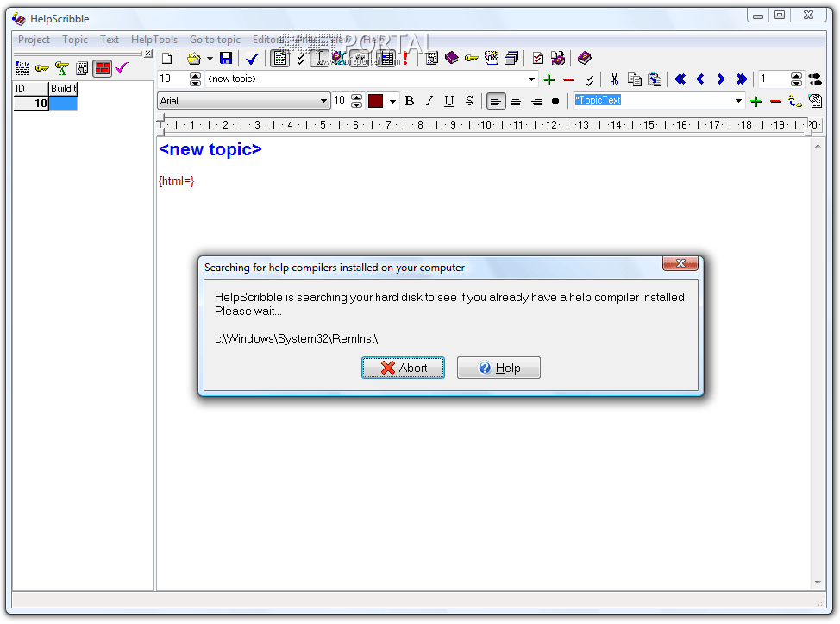Viewport: 840px width, 624px height.
Task: Click the plain yellow key icon in left panel
Action: [41, 68]
